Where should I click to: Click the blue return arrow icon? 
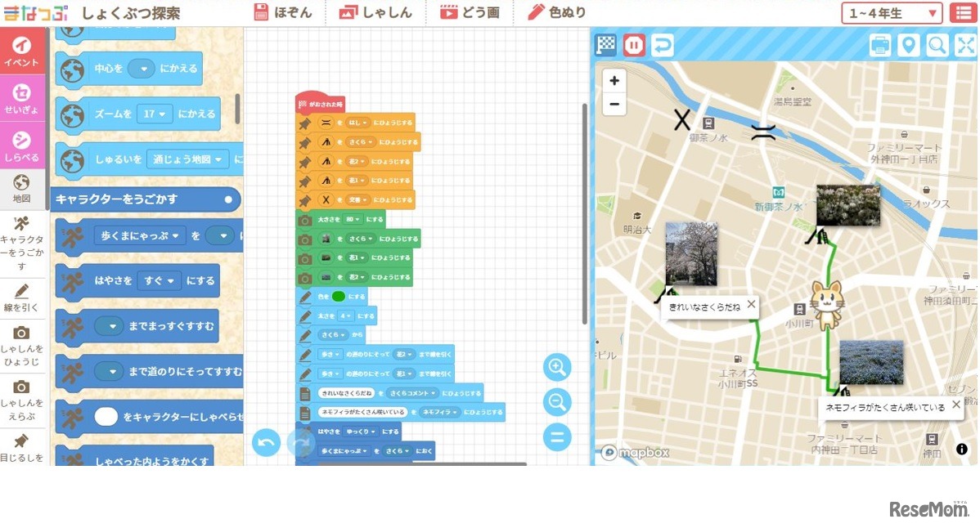click(x=663, y=45)
